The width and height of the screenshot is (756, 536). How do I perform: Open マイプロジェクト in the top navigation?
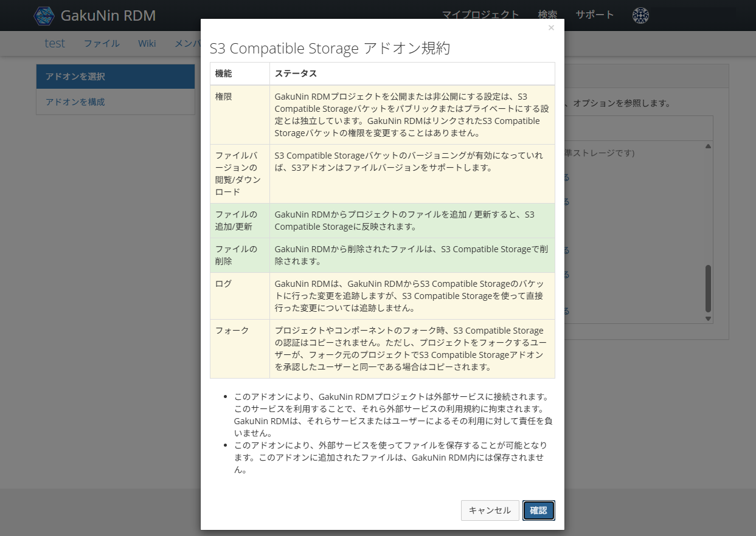click(x=480, y=15)
